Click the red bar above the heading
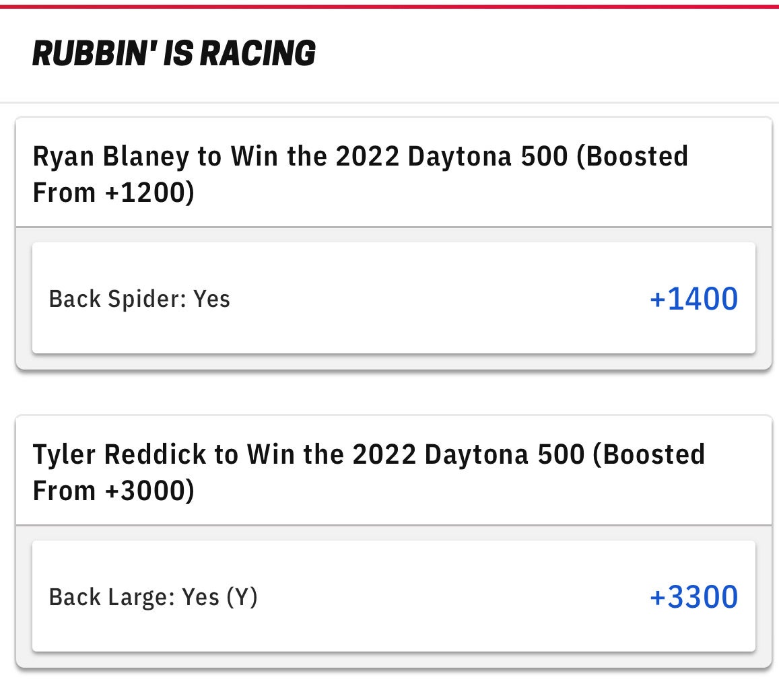779x700 pixels. click(x=389, y=7)
